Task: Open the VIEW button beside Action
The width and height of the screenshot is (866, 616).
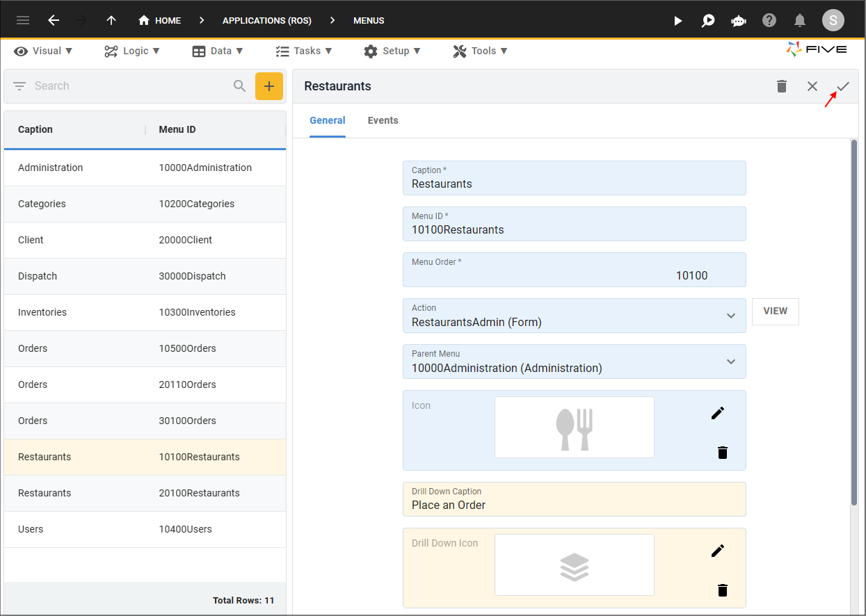Action: click(x=776, y=311)
